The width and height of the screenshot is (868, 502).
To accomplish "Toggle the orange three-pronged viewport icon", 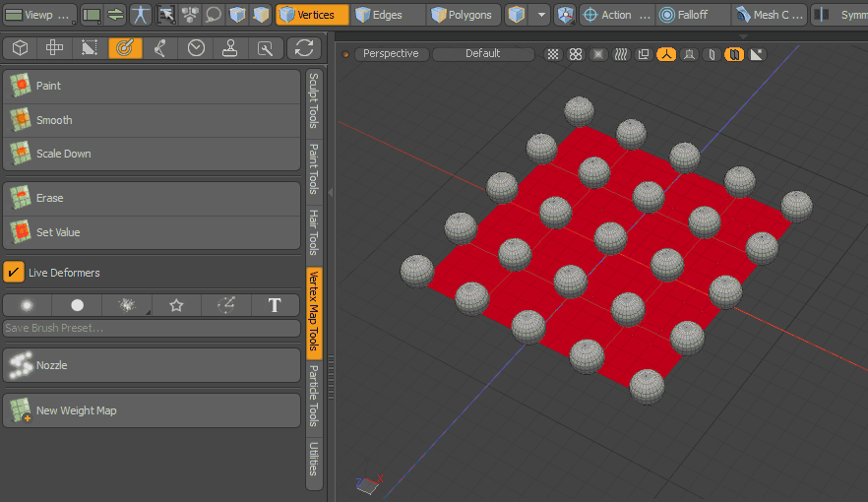I will pyautogui.click(x=666, y=54).
